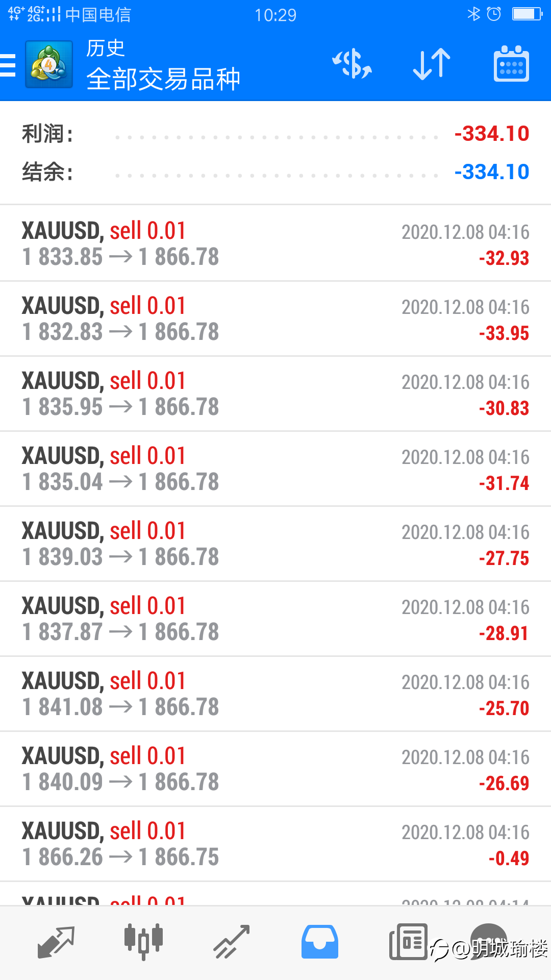Select the trade with loss -25.70
This screenshot has height=980, width=551.
pyautogui.click(x=275, y=694)
